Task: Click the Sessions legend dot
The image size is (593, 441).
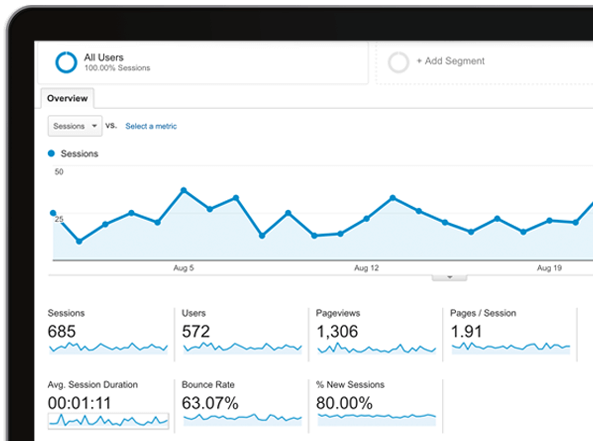Action: pos(51,154)
